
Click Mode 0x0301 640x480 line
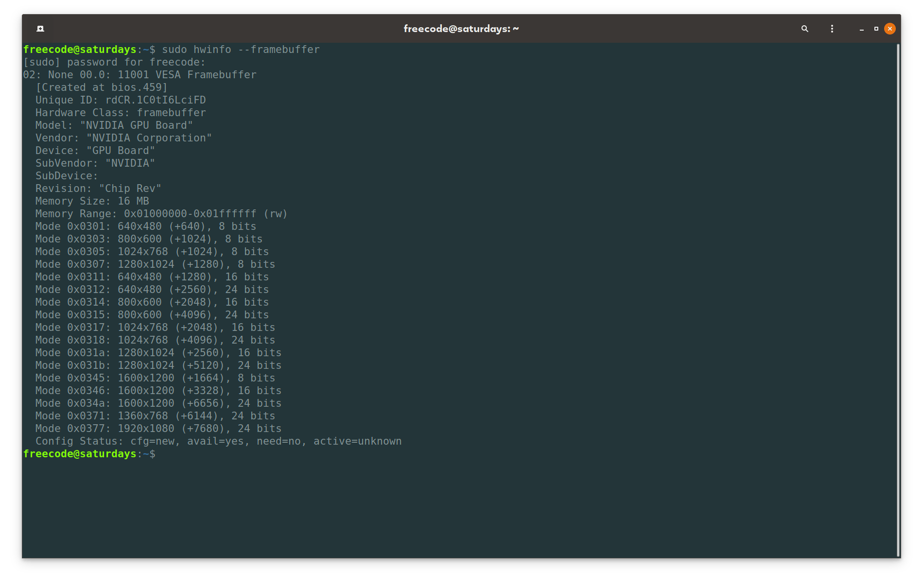point(146,226)
